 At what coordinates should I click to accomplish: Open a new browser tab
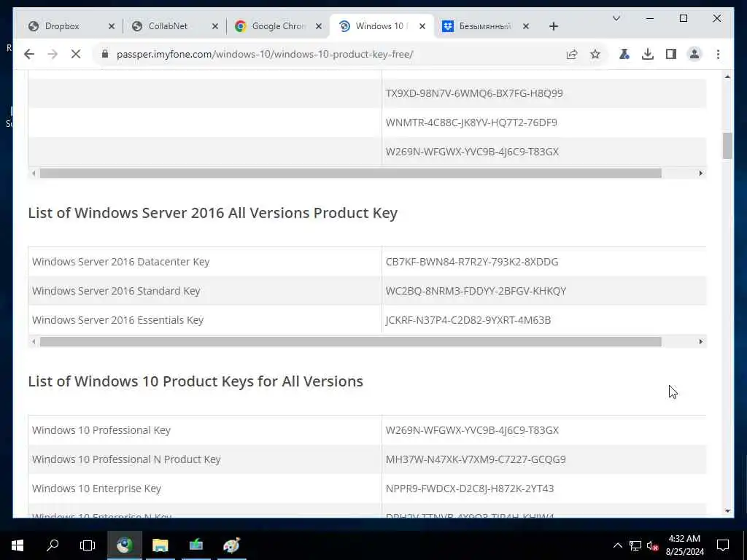click(553, 26)
